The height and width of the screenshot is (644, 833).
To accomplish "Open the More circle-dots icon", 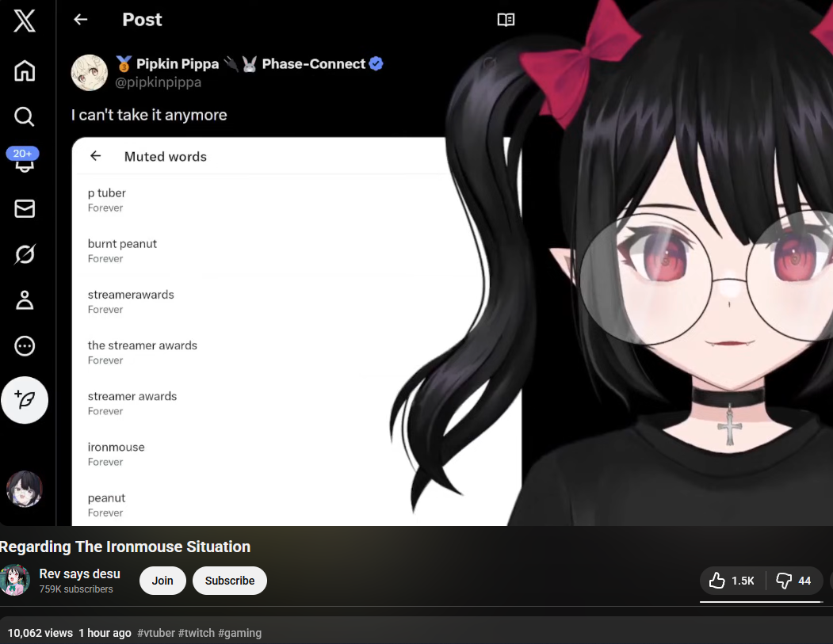I will click(25, 346).
